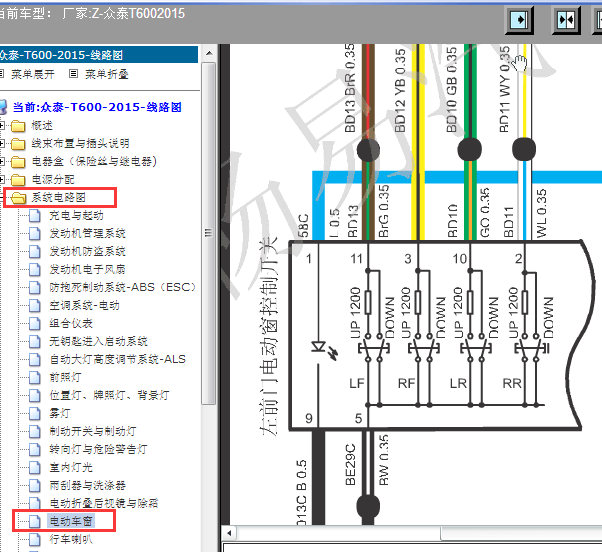
Task: Open the 概述 folder icon
Action: [18, 126]
